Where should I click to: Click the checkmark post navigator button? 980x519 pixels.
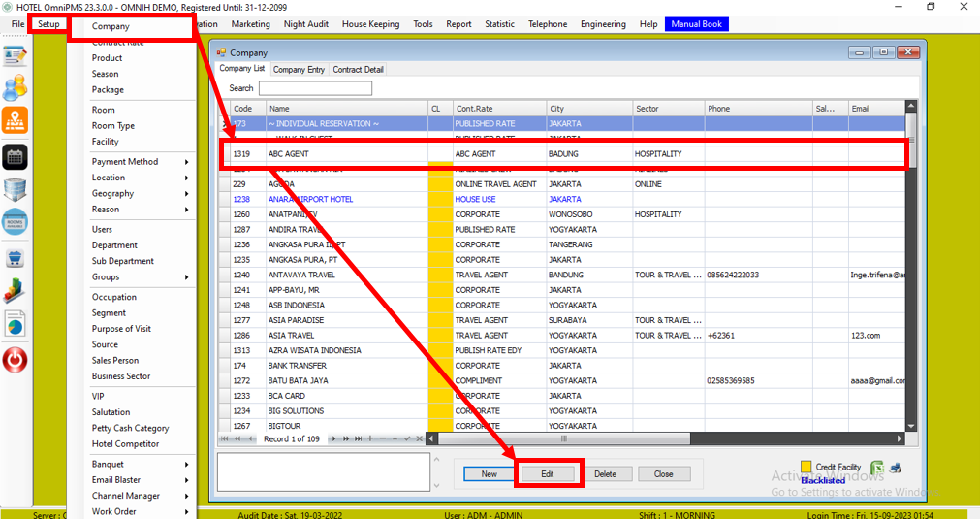click(407, 438)
